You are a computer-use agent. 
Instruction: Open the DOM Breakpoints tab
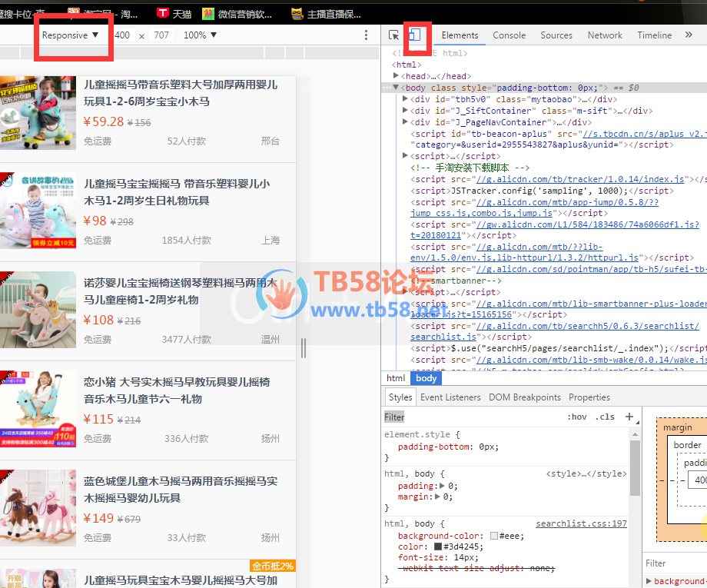525,397
